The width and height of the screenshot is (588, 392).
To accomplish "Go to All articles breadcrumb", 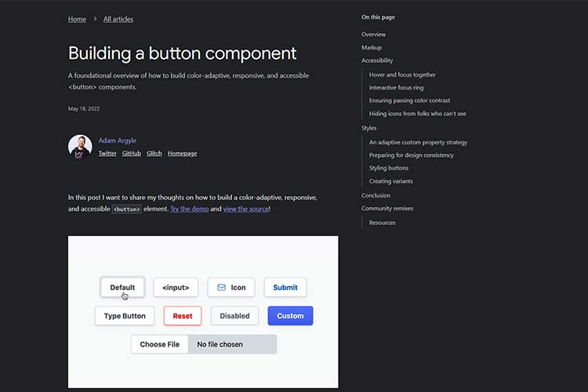I will 118,19.
